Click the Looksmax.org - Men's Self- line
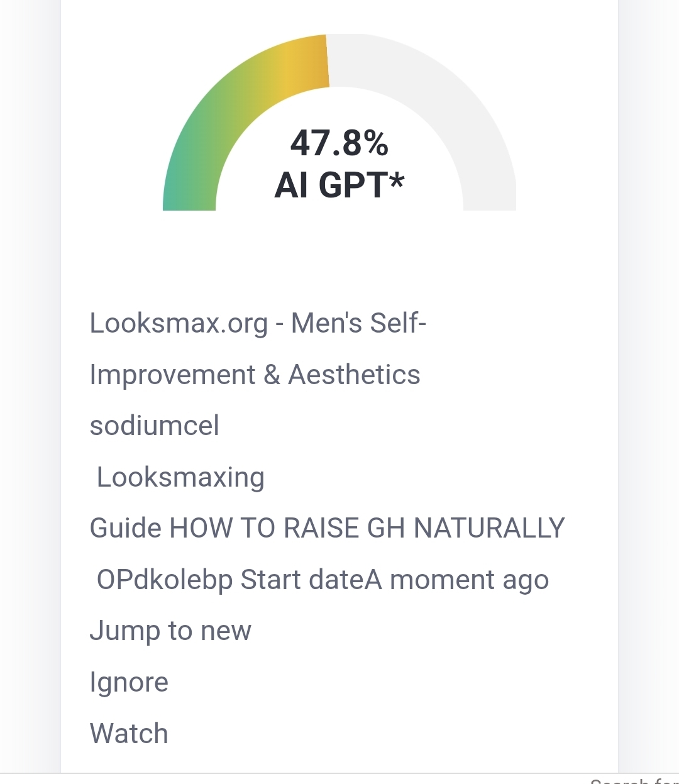 pyautogui.click(x=258, y=323)
